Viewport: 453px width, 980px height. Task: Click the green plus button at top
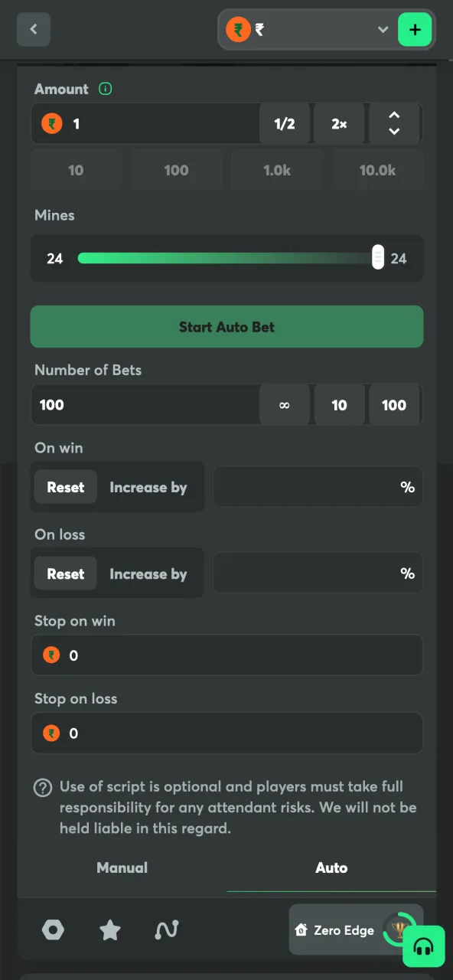[x=415, y=30]
